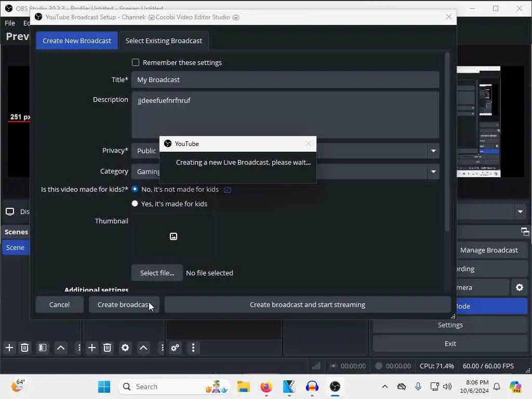Switch to the Select Existing Broadcast tab

point(164,41)
